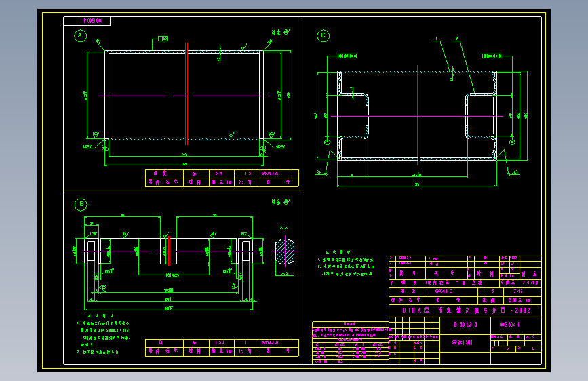Click the '5.4' weight cell in view A title block
The height and width of the screenshot is (381, 588).
tap(221, 174)
